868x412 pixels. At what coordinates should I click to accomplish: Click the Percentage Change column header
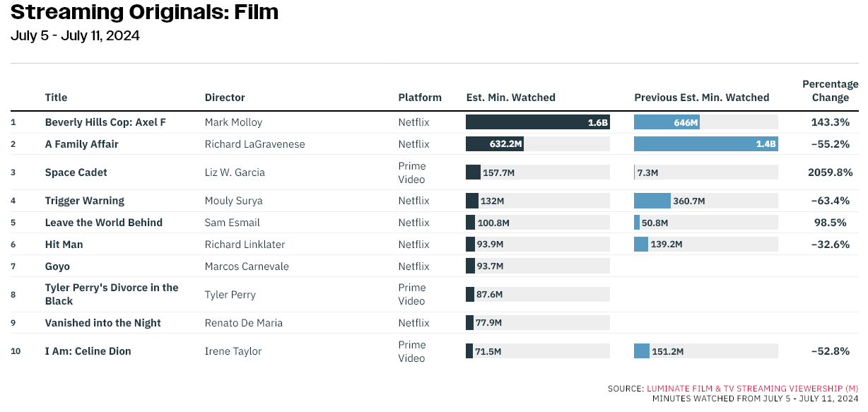coord(831,91)
